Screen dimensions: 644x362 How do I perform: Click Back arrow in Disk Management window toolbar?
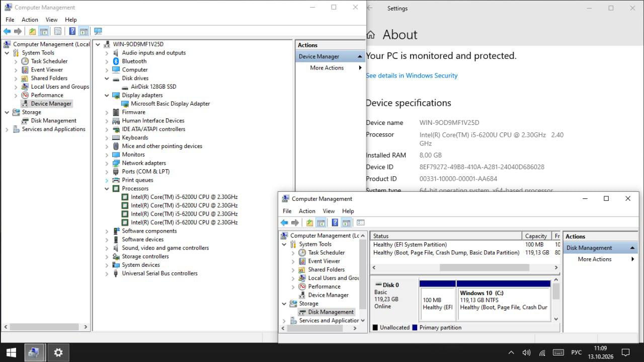pyautogui.click(x=284, y=223)
